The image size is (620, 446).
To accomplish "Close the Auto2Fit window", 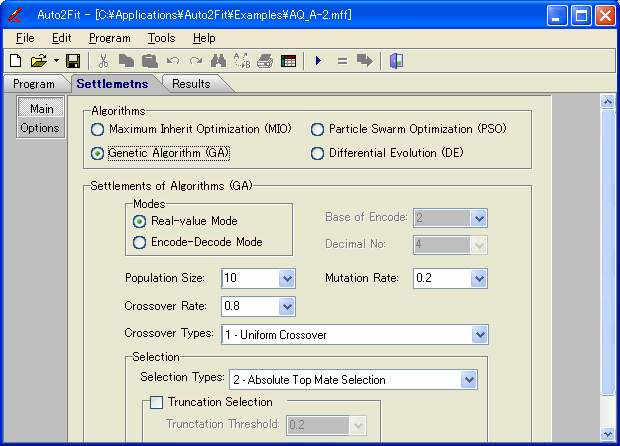I will point(605,16).
